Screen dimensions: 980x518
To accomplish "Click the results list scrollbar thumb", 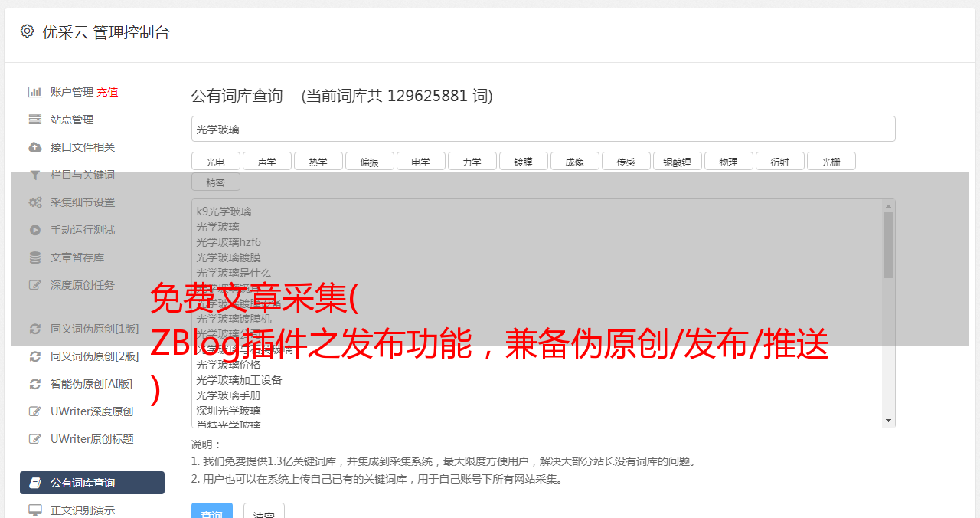I will (888, 245).
